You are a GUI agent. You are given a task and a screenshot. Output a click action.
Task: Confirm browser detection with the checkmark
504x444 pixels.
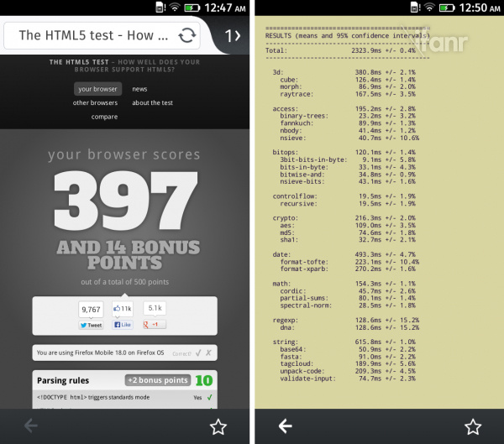[198, 353]
